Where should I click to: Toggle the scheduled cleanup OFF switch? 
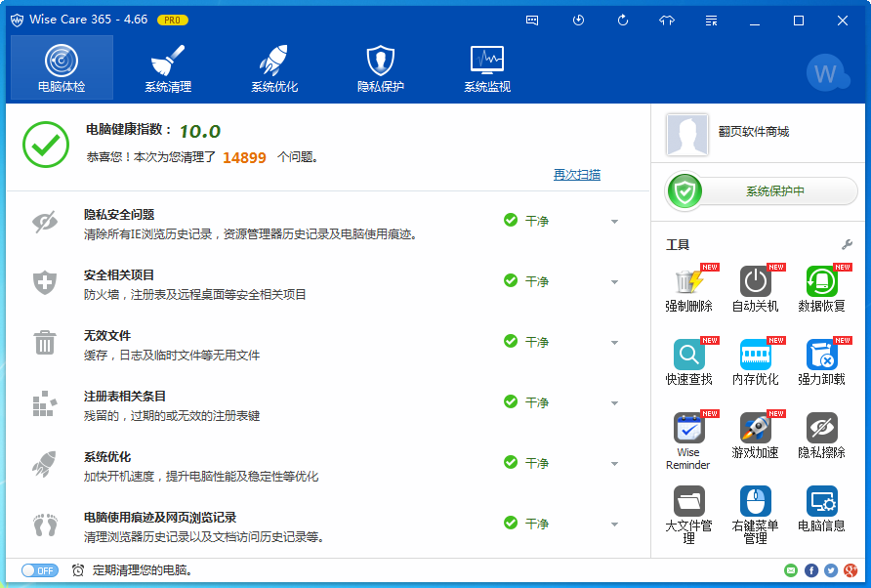(x=39, y=570)
